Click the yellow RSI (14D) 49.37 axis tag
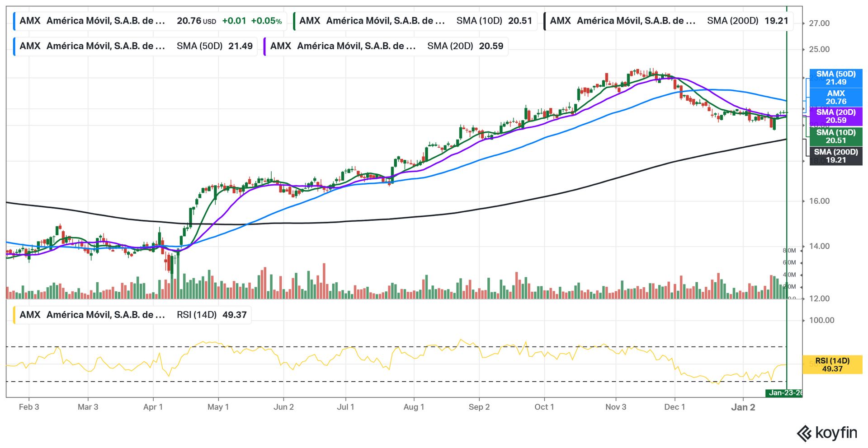The image size is (868, 448). click(832, 365)
